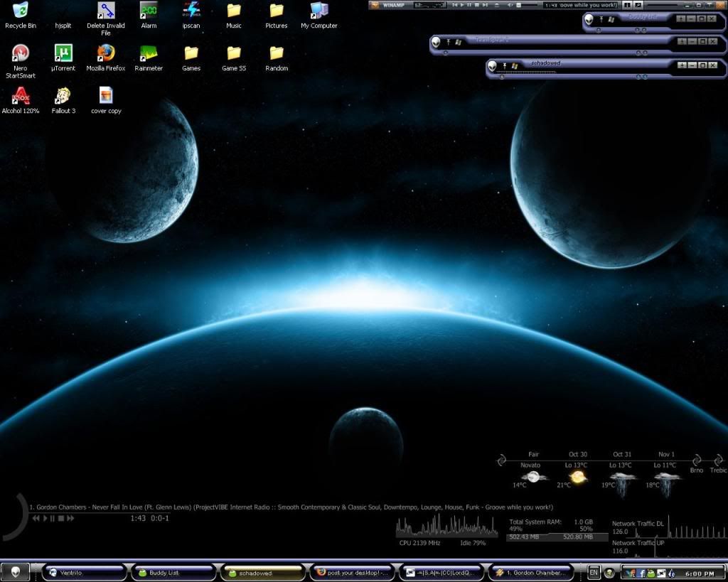Click the taskbar clock showing 6:00 PM
728x582 pixels.
(x=700, y=573)
